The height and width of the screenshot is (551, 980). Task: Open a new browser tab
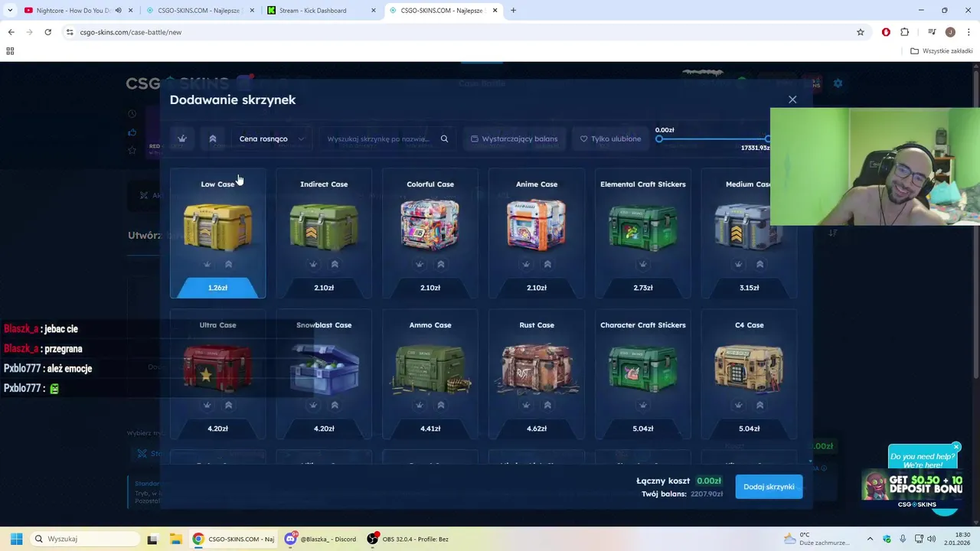coord(513,11)
